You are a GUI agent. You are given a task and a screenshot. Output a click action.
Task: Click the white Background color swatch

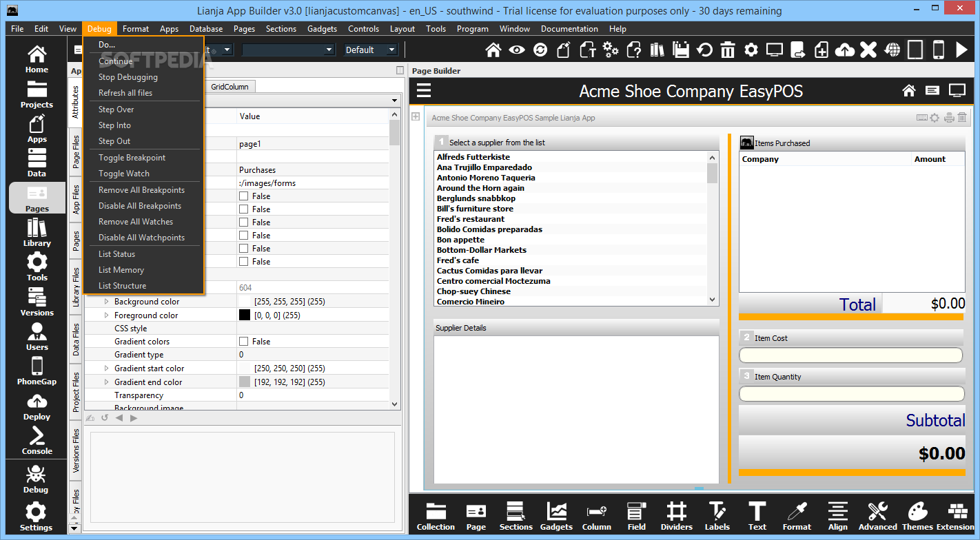pyautogui.click(x=244, y=302)
